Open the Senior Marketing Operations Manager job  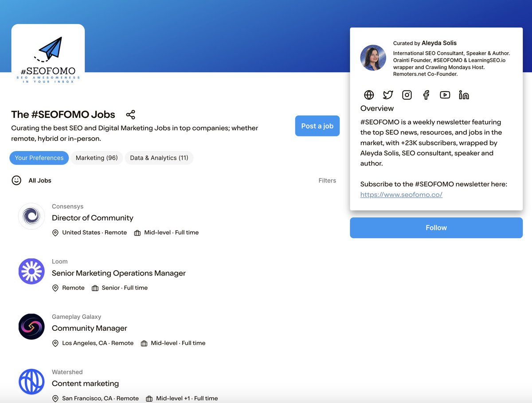119,273
